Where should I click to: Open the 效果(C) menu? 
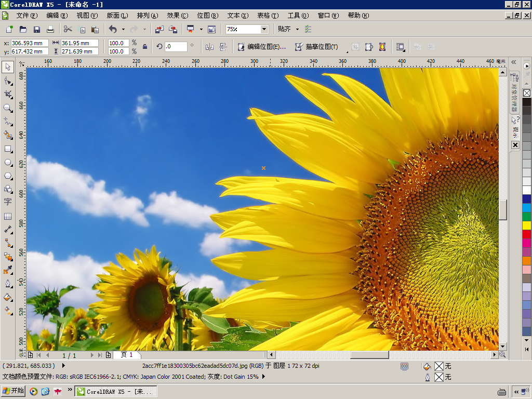[178, 16]
